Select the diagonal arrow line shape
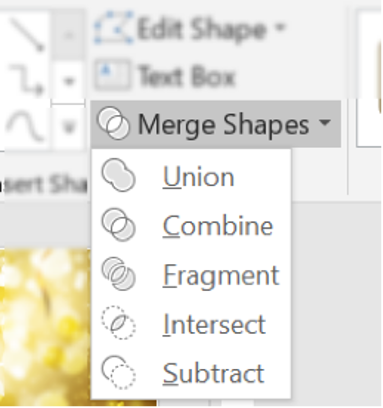 coord(27,34)
